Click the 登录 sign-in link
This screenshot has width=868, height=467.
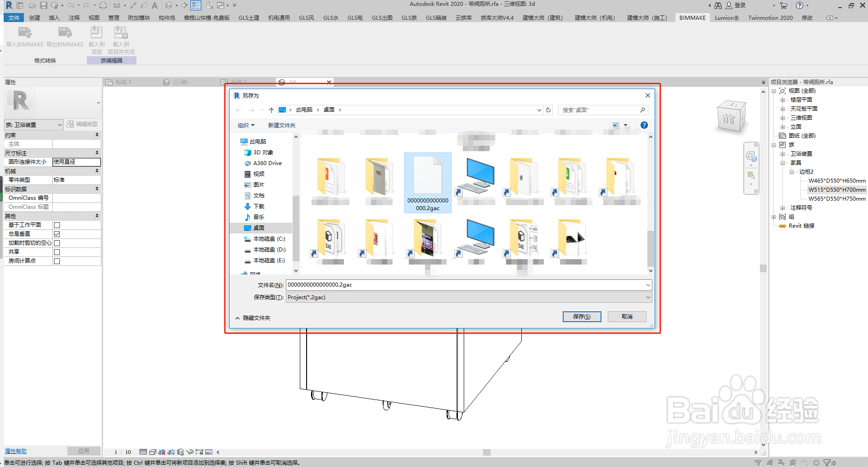[740, 5]
